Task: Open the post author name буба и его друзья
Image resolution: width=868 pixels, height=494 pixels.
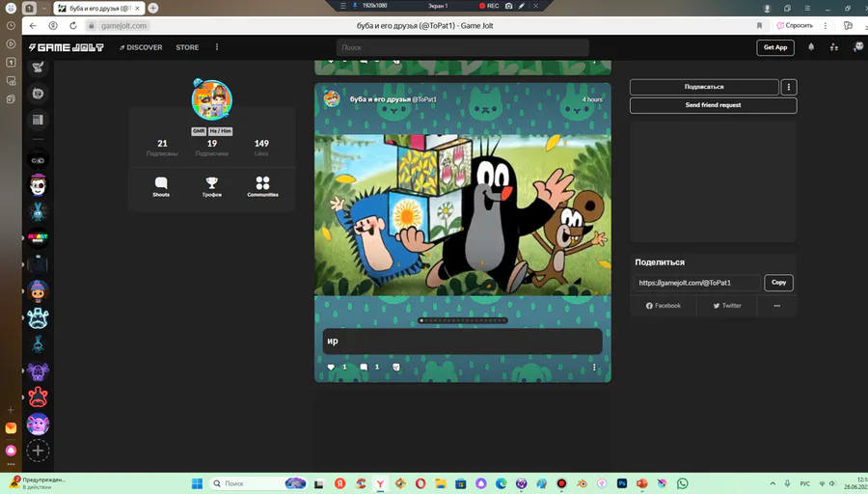Action: click(x=380, y=99)
